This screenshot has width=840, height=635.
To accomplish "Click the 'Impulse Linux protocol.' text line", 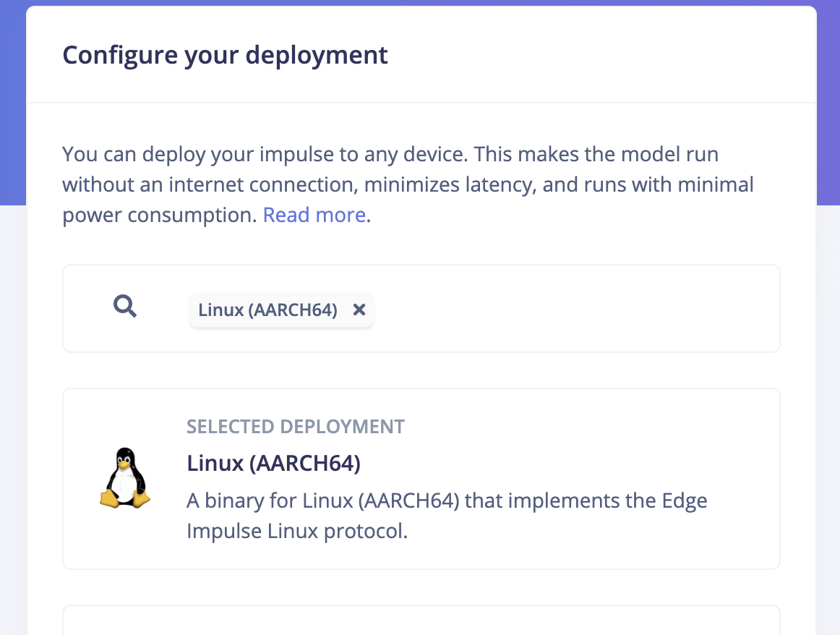I will point(297,531).
